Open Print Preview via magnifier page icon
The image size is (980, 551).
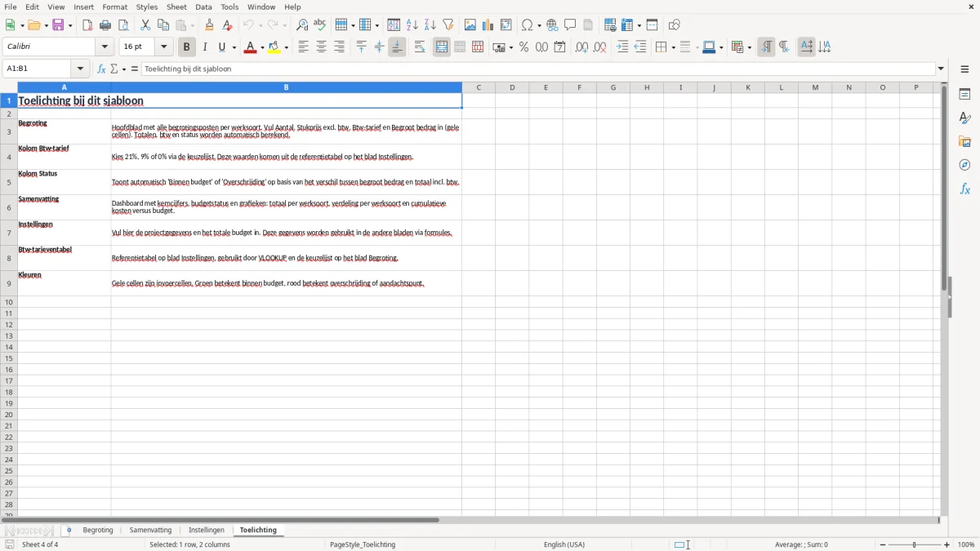click(x=123, y=25)
